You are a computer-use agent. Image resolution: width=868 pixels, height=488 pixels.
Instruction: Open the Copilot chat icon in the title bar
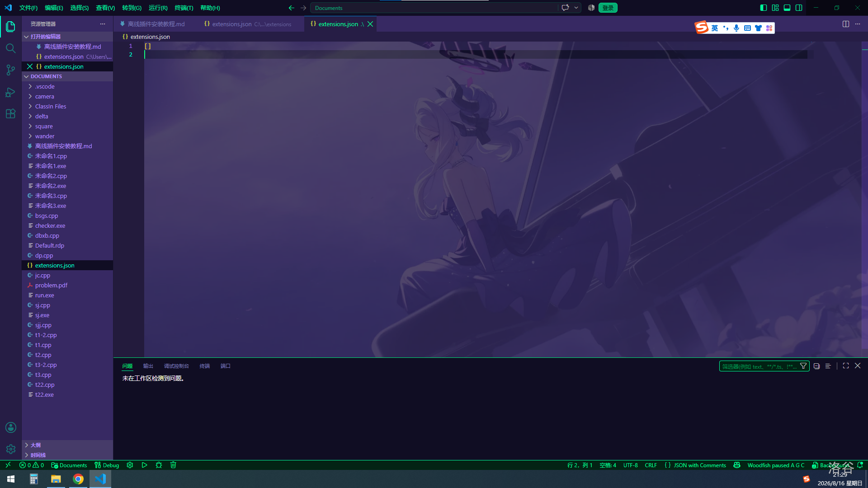coord(565,8)
